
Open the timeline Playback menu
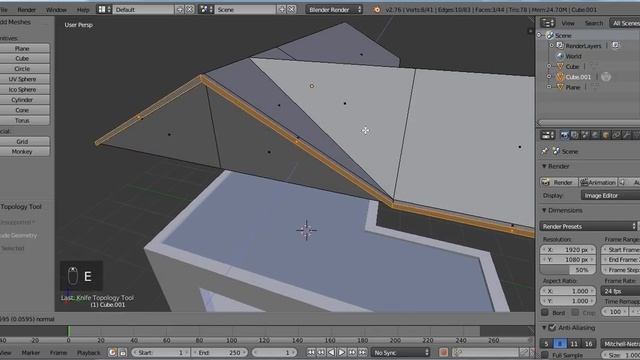pos(88,353)
